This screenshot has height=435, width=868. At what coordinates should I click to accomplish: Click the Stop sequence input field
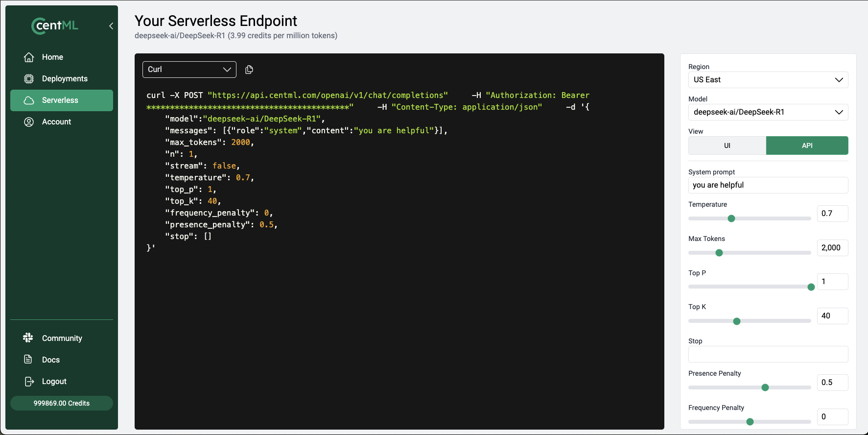pos(768,354)
